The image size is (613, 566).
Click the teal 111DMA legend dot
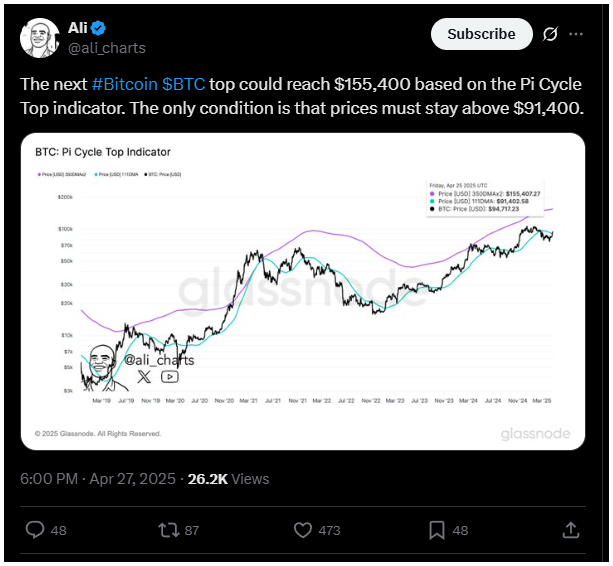(96, 174)
